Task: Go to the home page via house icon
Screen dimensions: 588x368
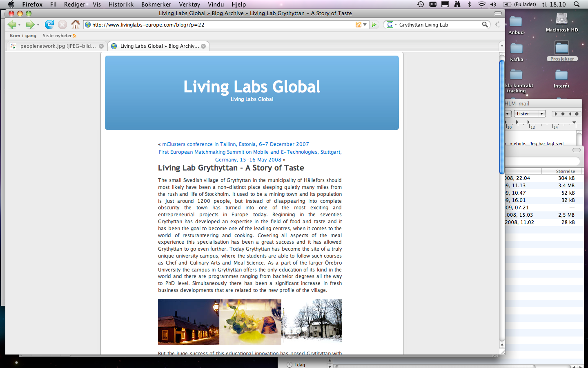Action: 76,25
